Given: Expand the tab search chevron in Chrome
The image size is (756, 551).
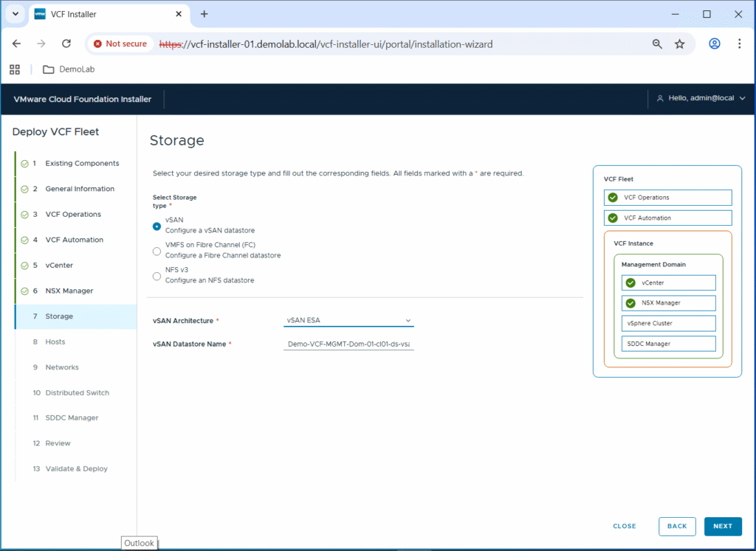Looking at the screenshot, I should [x=16, y=14].
